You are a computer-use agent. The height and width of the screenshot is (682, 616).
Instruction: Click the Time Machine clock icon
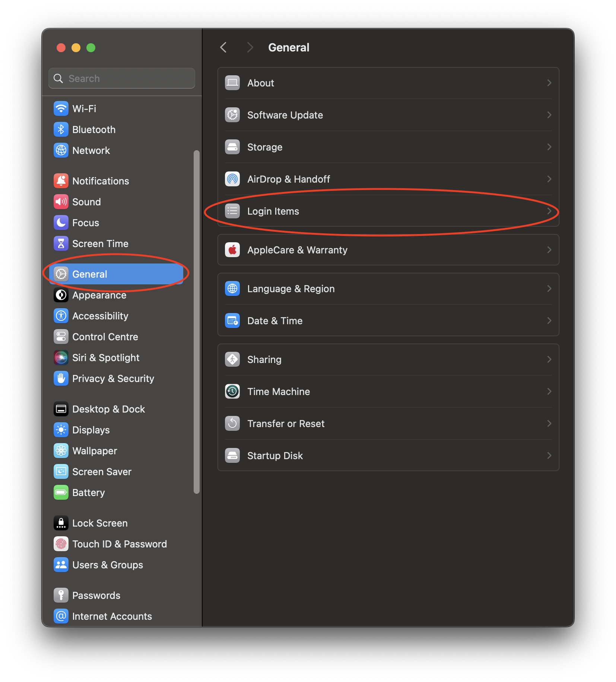(x=232, y=391)
